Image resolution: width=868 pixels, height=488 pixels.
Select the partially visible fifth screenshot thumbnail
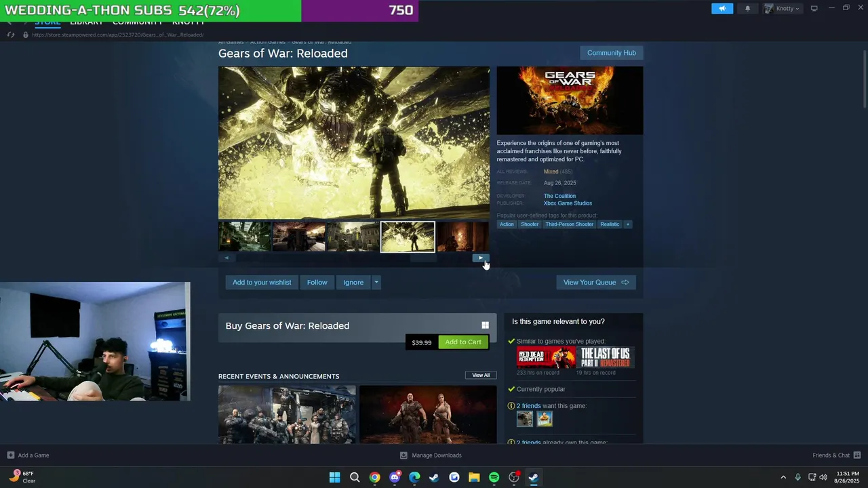(462, 237)
